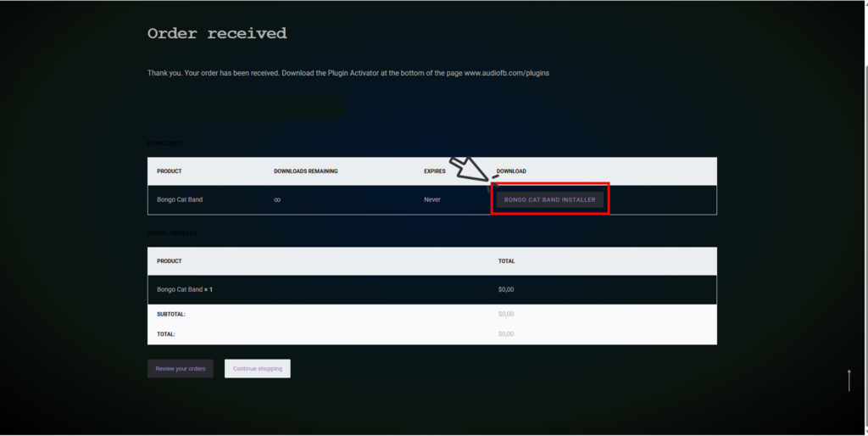Click the scroll-to-top arrow icon
The image size is (868, 436).
coord(849,380)
